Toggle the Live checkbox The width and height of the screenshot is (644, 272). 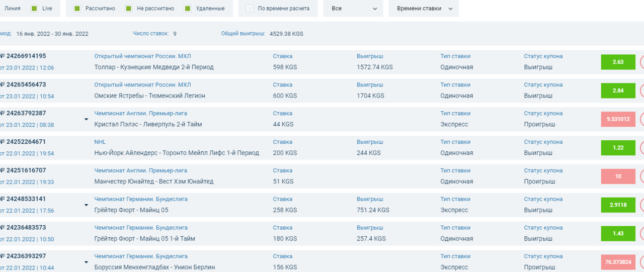tap(34, 9)
